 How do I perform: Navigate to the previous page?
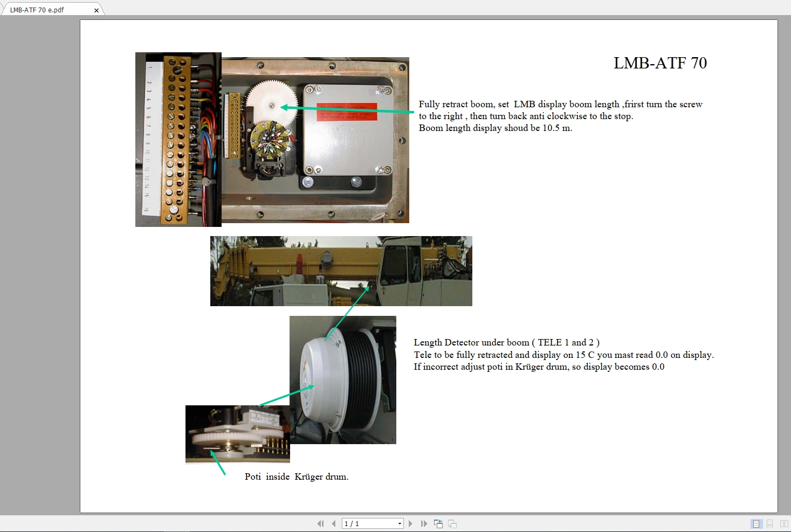(334, 523)
